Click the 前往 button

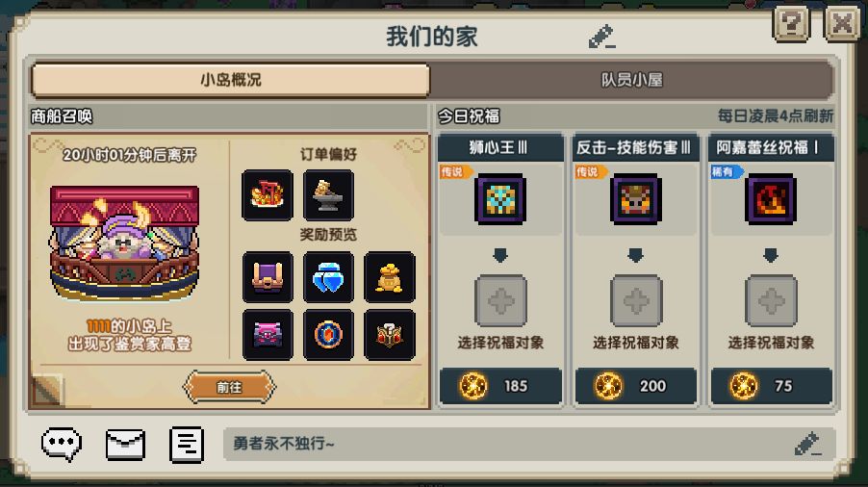coord(229,387)
